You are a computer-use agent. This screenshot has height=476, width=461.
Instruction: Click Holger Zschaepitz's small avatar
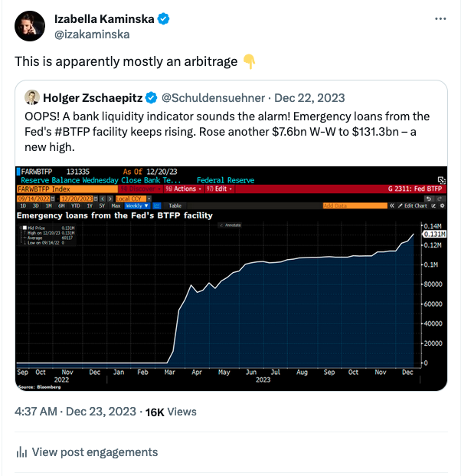[x=32, y=97]
